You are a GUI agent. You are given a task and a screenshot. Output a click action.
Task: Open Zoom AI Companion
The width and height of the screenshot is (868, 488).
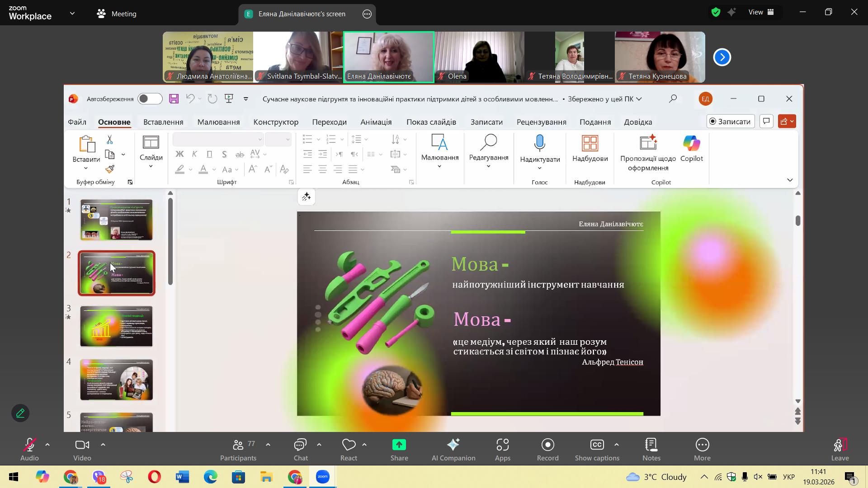click(453, 450)
